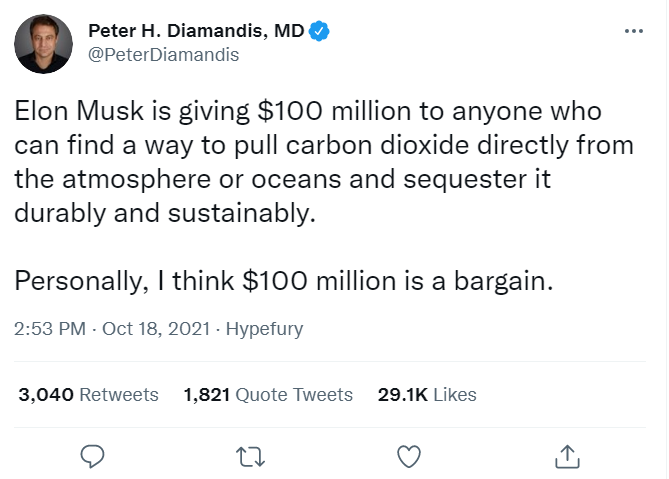Open the @PeterDiamandis handle link

pos(164,55)
